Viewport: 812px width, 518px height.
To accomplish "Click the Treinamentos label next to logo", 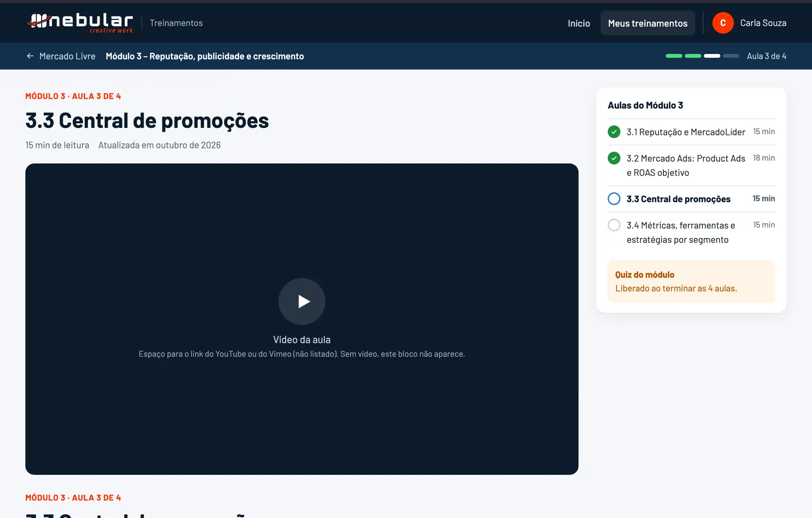I will (x=176, y=23).
